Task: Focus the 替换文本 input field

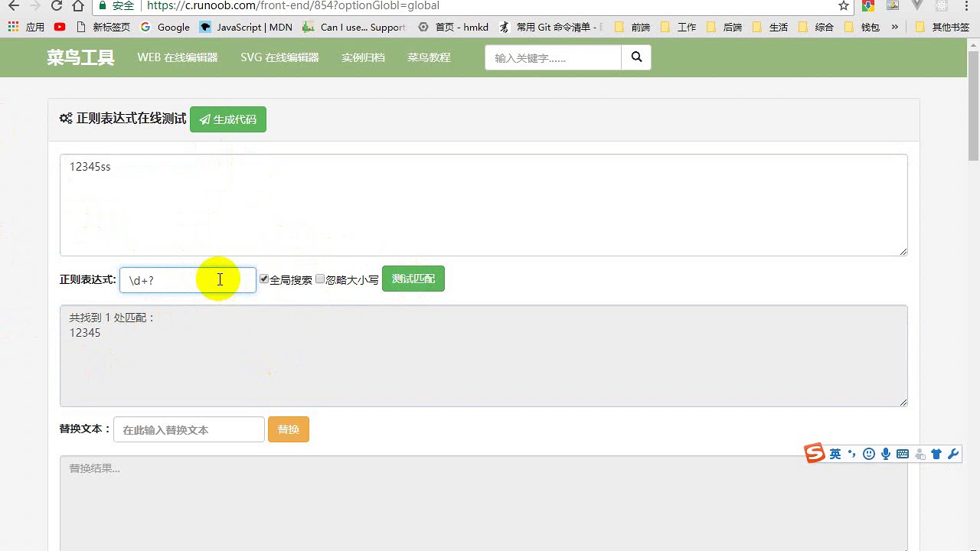Action: coord(189,429)
